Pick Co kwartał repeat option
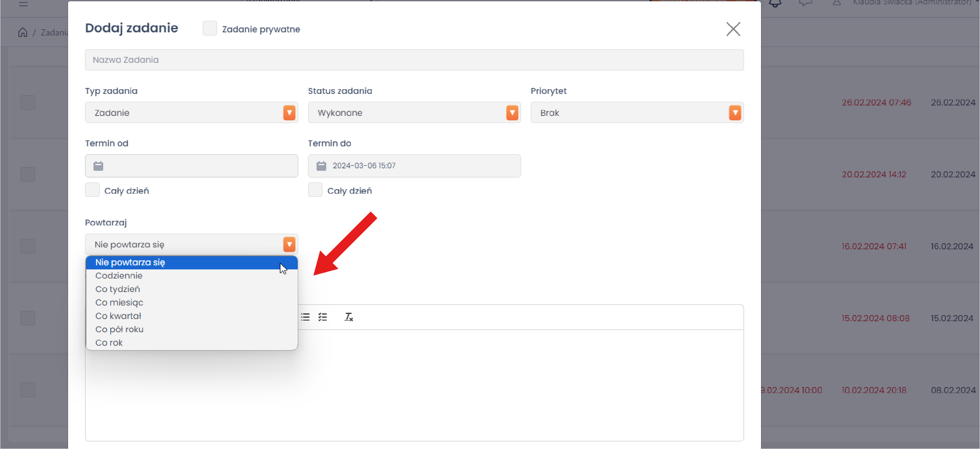The width and height of the screenshot is (980, 449). [118, 316]
